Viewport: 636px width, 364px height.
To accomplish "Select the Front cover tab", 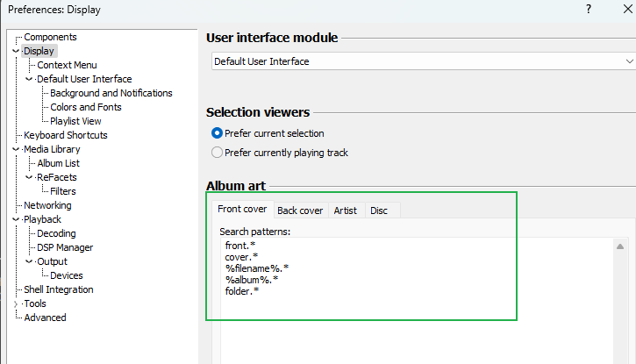I will coord(242,209).
